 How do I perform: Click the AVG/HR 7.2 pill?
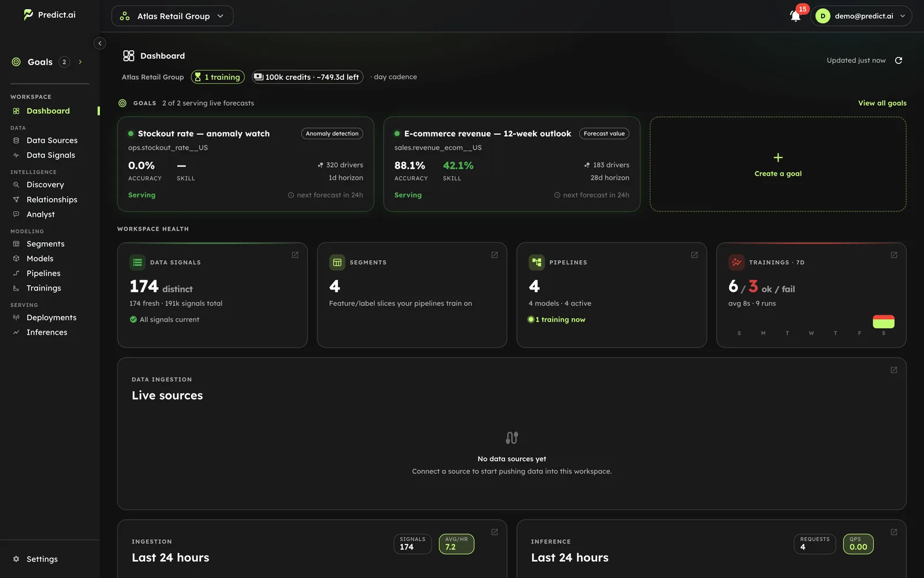point(456,544)
